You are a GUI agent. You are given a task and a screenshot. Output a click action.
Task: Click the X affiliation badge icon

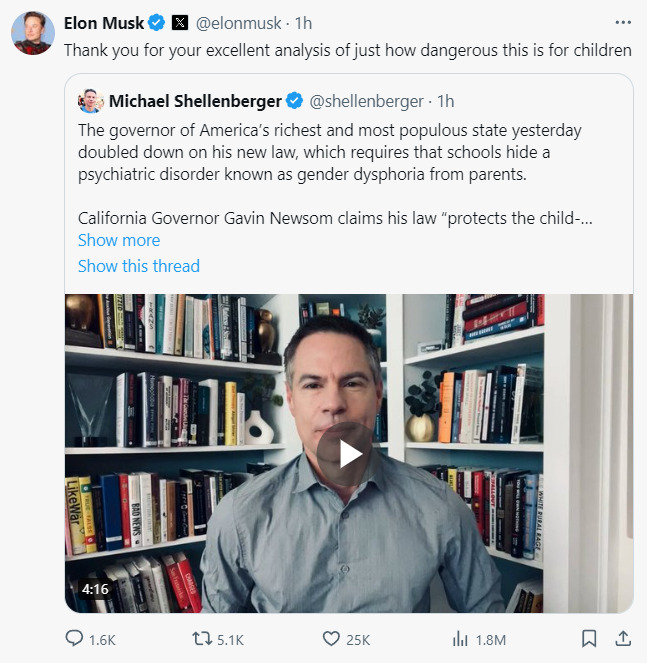[180, 22]
